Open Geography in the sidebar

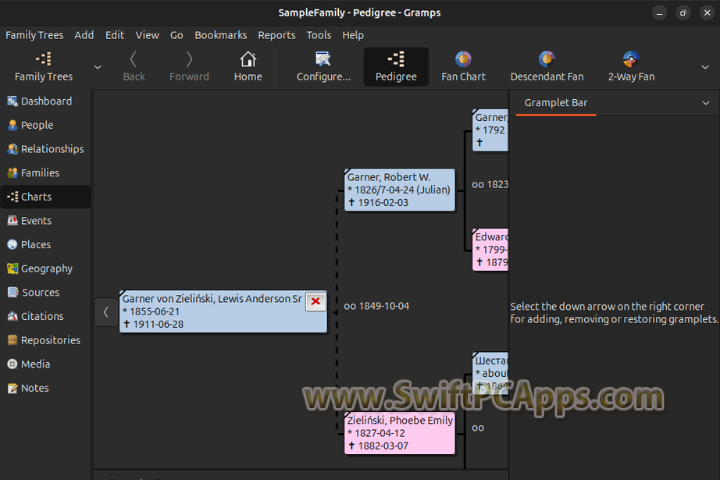tap(45, 268)
